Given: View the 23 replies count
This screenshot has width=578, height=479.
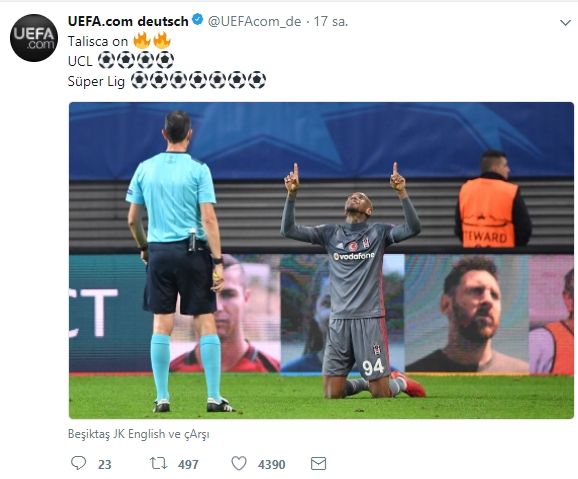Looking at the screenshot, I should 105,464.
